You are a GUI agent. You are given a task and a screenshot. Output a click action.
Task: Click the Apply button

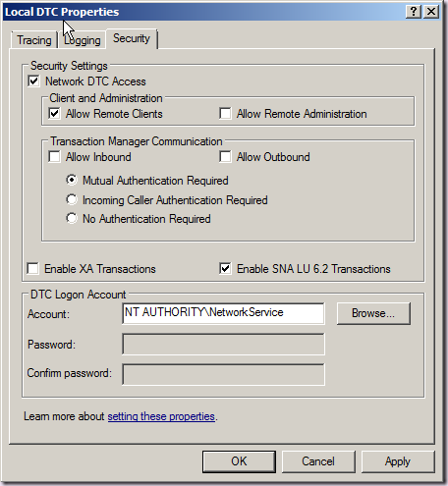click(x=398, y=461)
